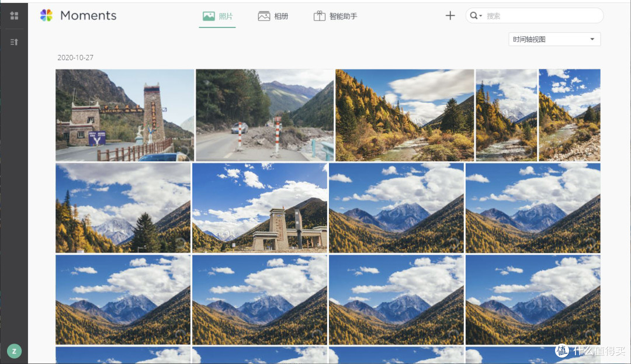Click the plus icon to add photos
Image resolution: width=631 pixels, height=364 pixels.
pyautogui.click(x=450, y=16)
